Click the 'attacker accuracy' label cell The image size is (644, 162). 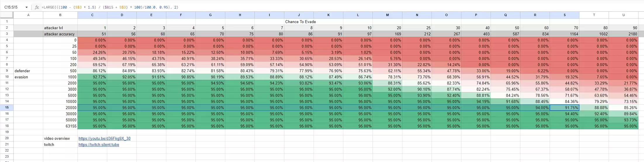coord(60,34)
